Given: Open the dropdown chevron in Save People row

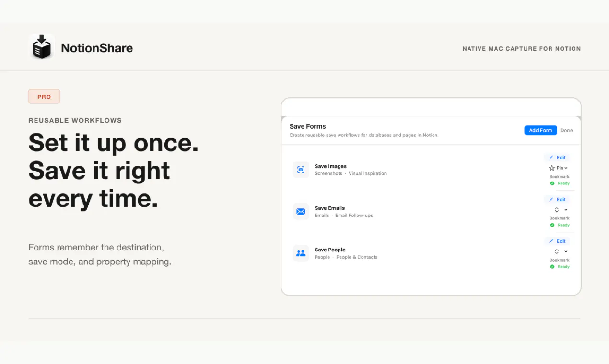Looking at the screenshot, I should coord(566,251).
